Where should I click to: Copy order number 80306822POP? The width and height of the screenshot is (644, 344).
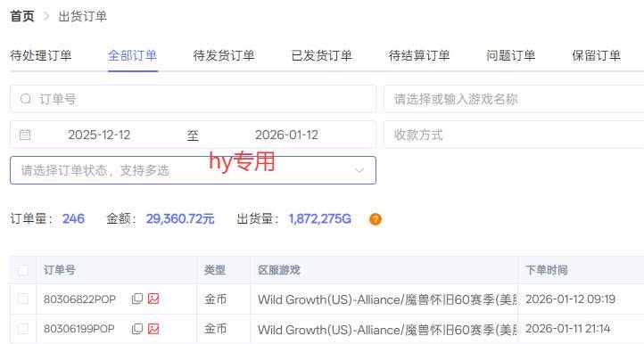pyautogui.click(x=137, y=299)
